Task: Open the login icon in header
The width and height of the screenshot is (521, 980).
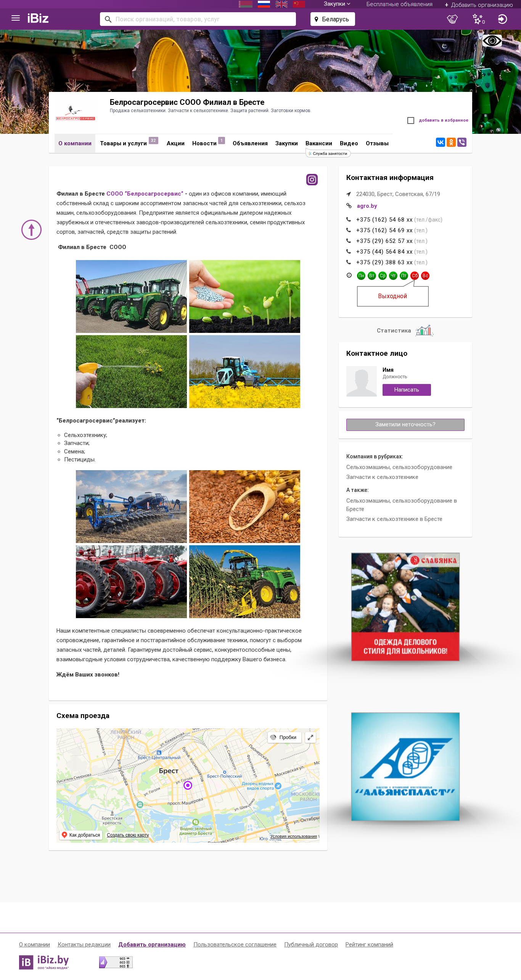Action: pyautogui.click(x=502, y=19)
